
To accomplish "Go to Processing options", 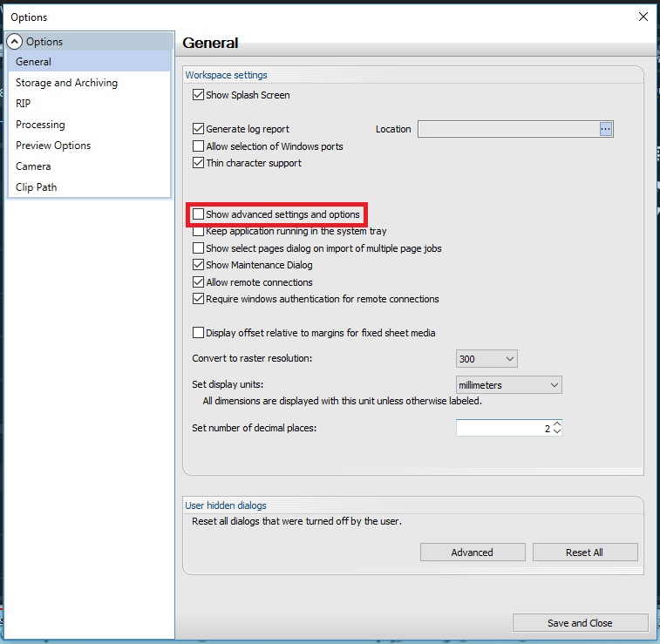I will [x=89, y=125].
